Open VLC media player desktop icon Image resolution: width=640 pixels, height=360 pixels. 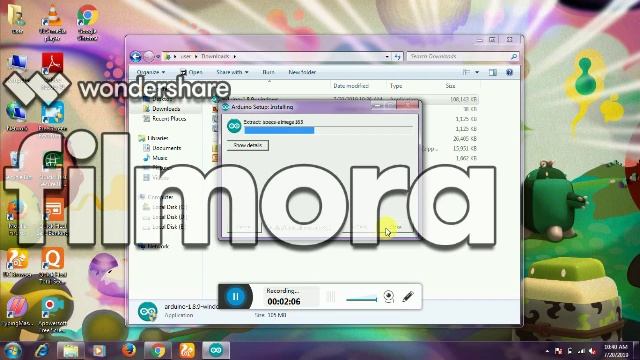click(52, 23)
